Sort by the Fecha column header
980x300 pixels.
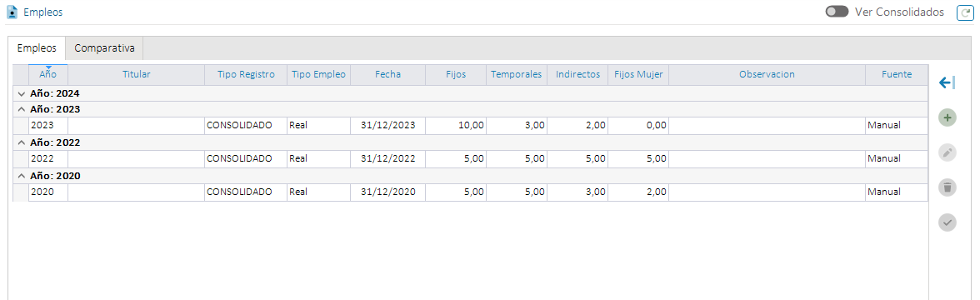(x=388, y=74)
